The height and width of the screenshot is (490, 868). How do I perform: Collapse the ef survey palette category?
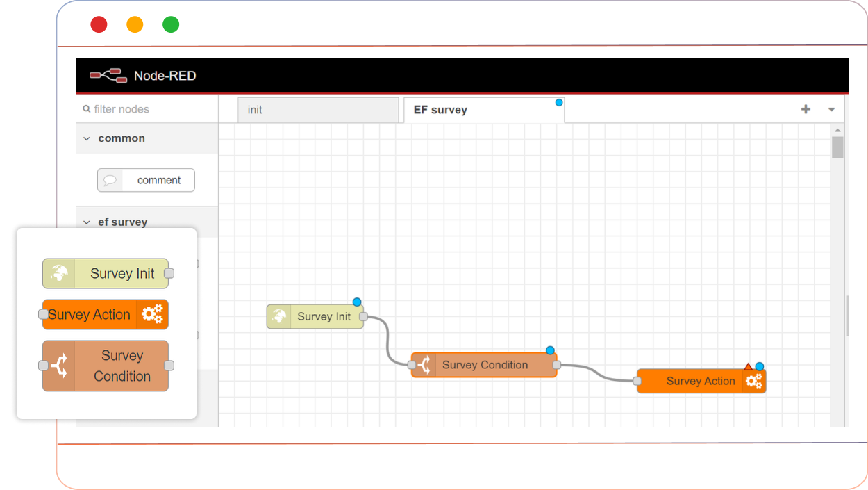[87, 222]
